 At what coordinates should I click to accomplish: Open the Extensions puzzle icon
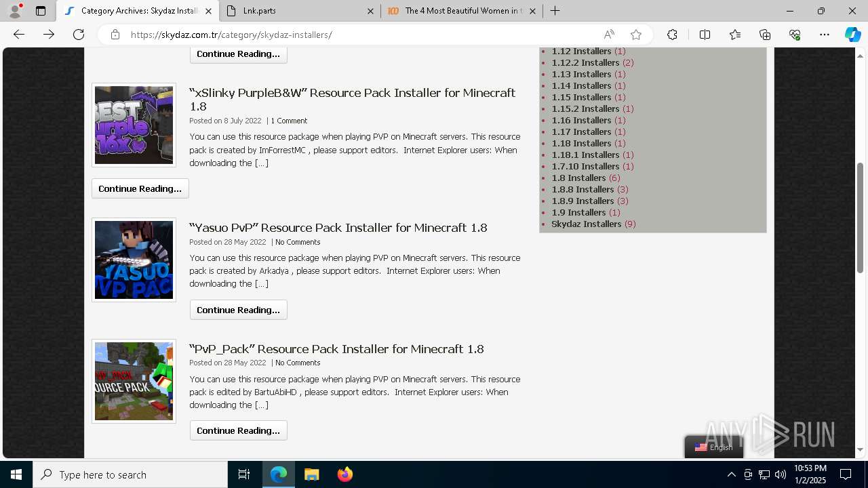coord(672,35)
